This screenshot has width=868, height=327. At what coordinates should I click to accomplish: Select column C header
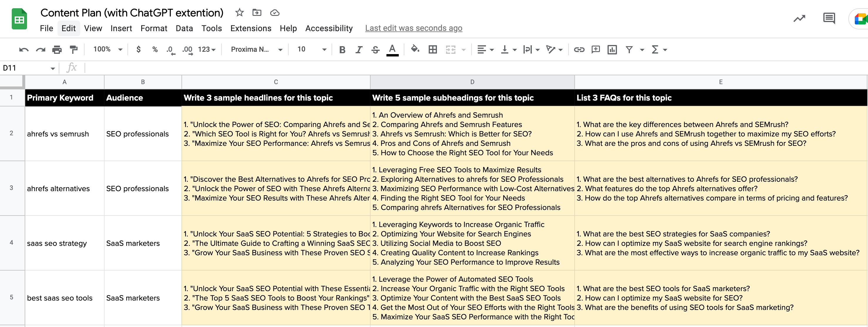[x=276, y=82]
